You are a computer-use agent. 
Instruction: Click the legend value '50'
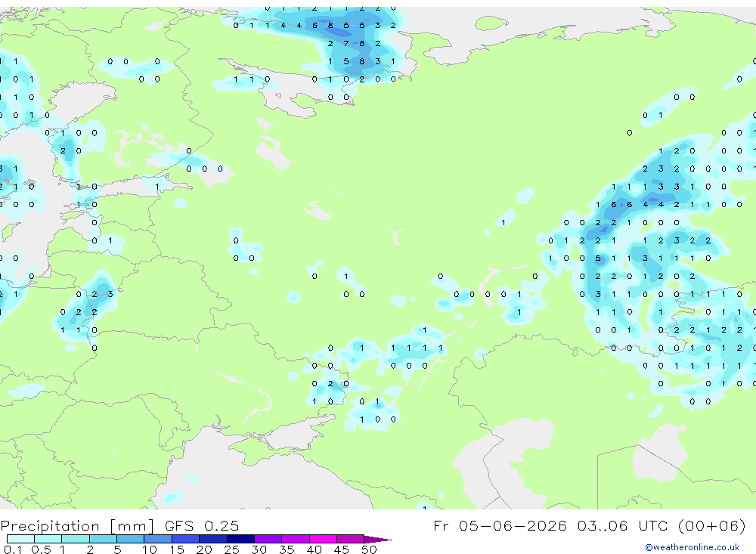tap(369, 549)
